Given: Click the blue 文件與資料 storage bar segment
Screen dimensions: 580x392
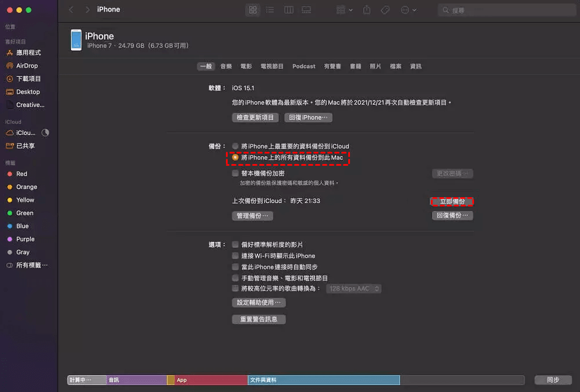Looking at the screenshot, I should pyautogui.click(x=324, y=380).
